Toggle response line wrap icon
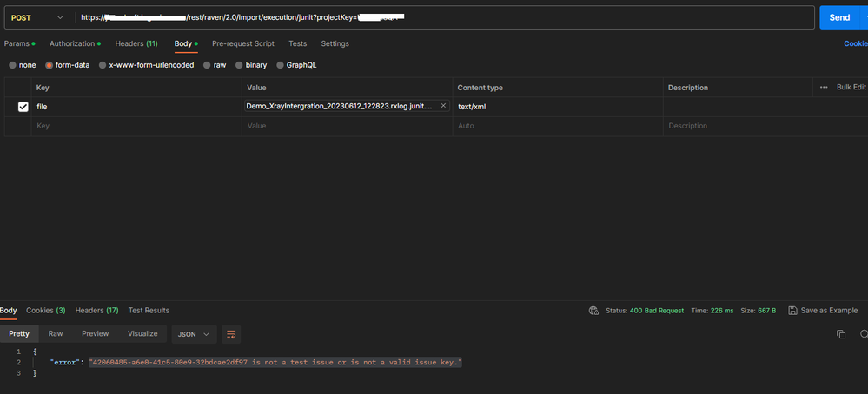Image resolution: width=868 pixels, height=394 pixels. point(231,334)
